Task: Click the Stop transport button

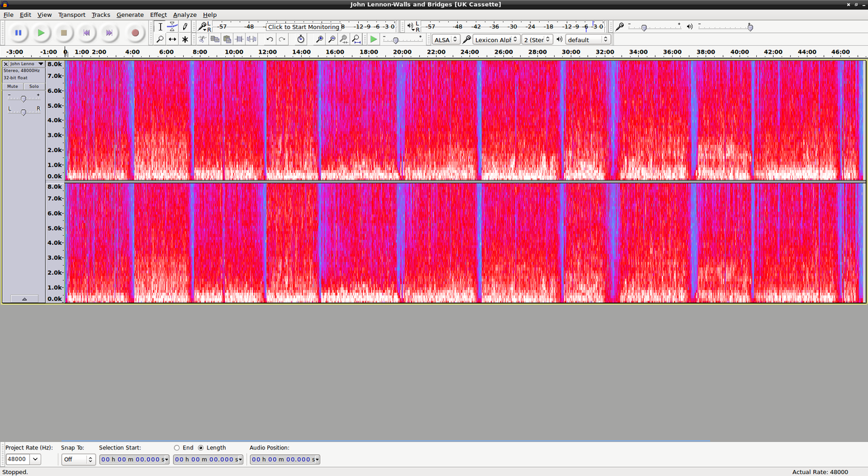Action: (x=64, y=33)
